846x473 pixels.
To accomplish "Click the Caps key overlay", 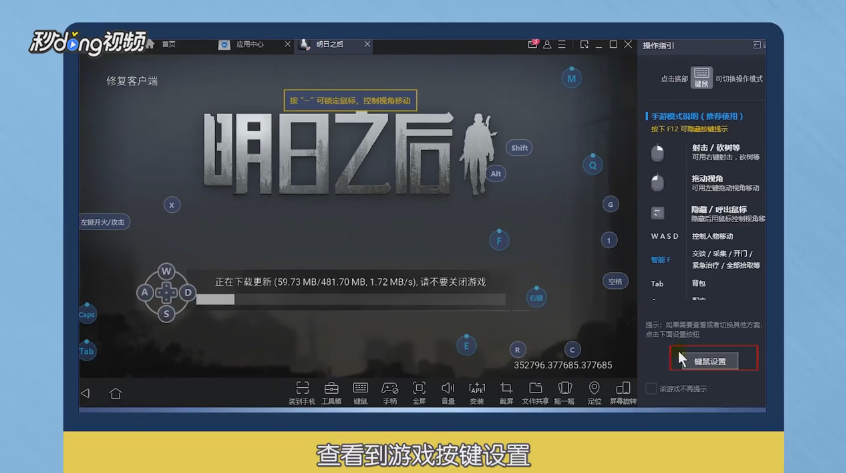I will coord(87,314).
